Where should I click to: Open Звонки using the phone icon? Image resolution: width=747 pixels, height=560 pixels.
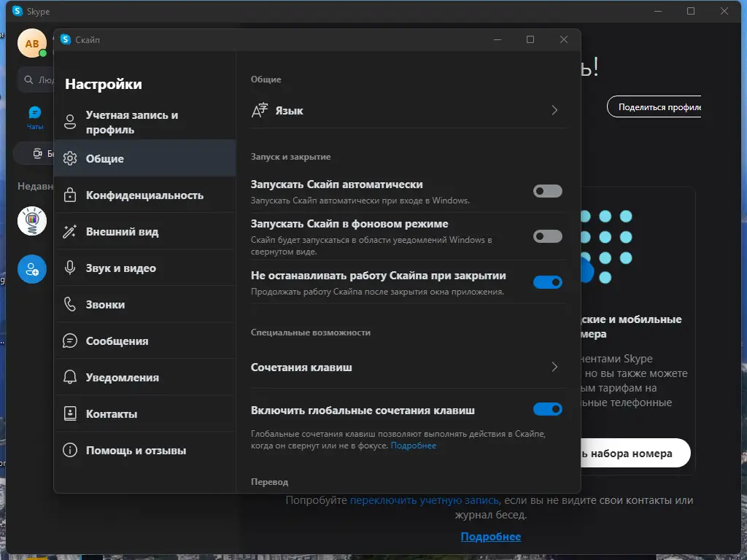[x=70, y=304]
